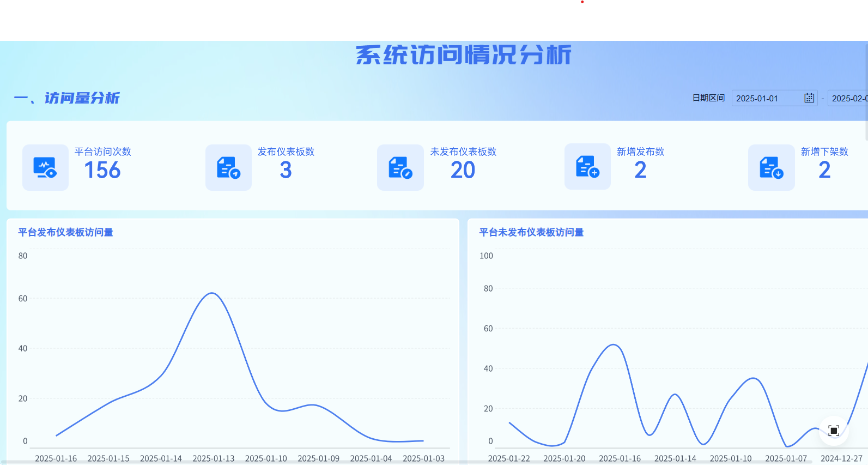Click the 新增发布数 label
This screenshot has width=868, height=466.
pos(641,152)
